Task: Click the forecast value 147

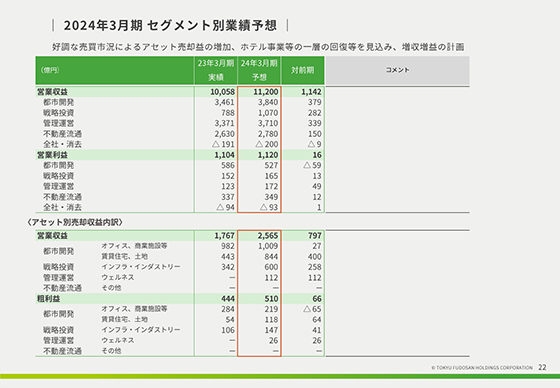Action: pos(271,330)
